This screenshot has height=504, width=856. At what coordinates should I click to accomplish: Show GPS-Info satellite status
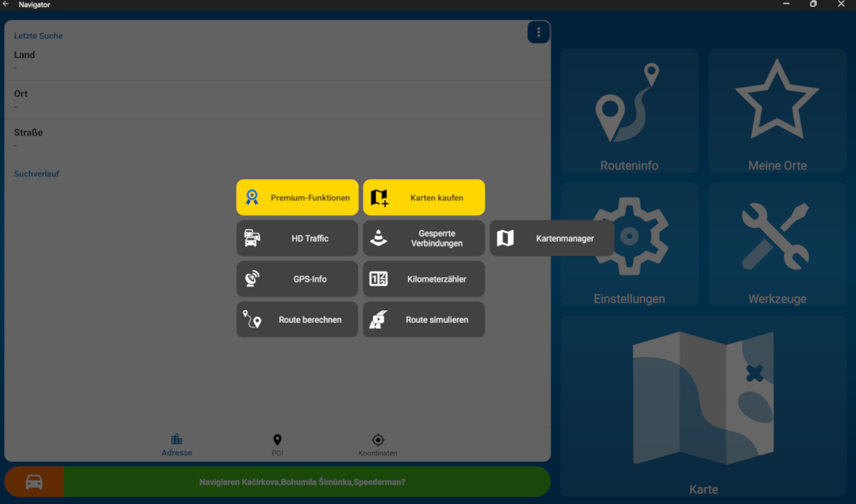297,279
